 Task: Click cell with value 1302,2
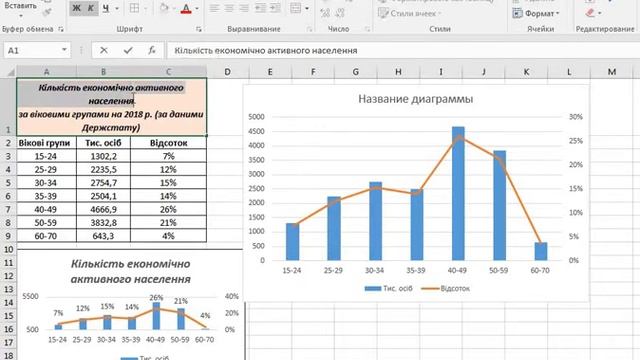click(103, 156)
